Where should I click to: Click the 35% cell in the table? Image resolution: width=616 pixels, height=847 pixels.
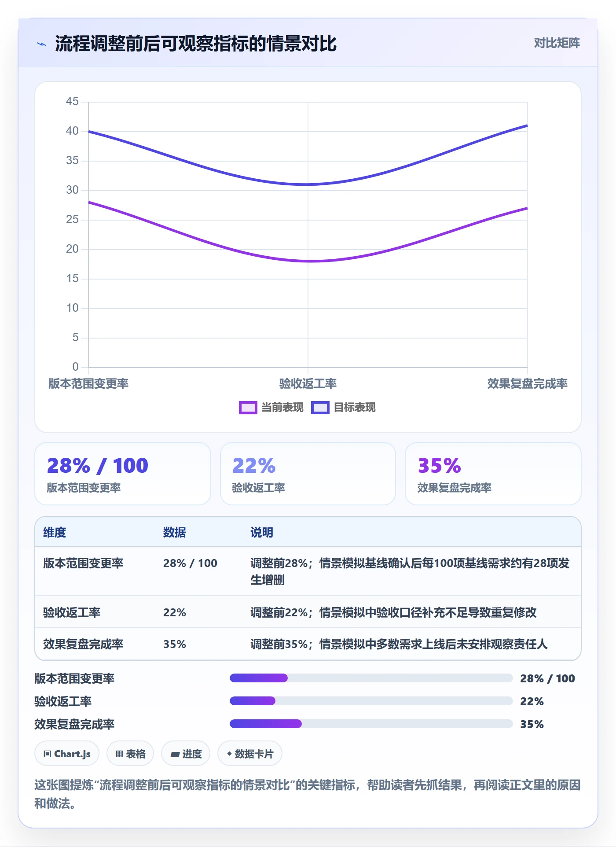[x=175, y=644]
